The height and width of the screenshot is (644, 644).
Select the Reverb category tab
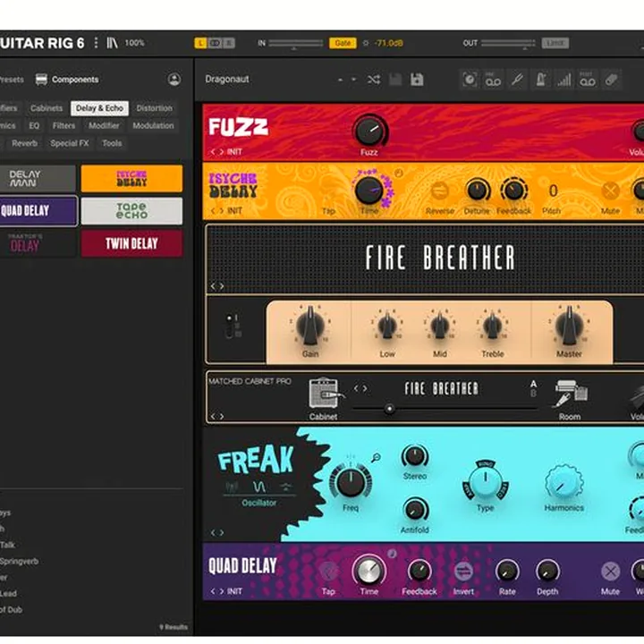pyautogui.click(x=24, y=143)
